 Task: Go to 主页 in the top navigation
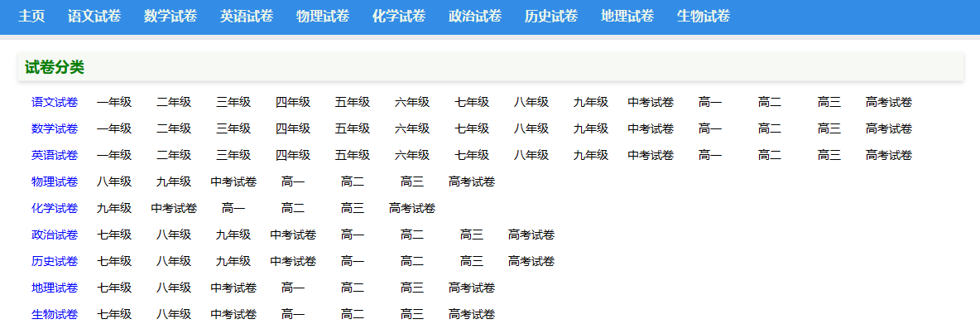pyautogui.click(x=31, y=17)
